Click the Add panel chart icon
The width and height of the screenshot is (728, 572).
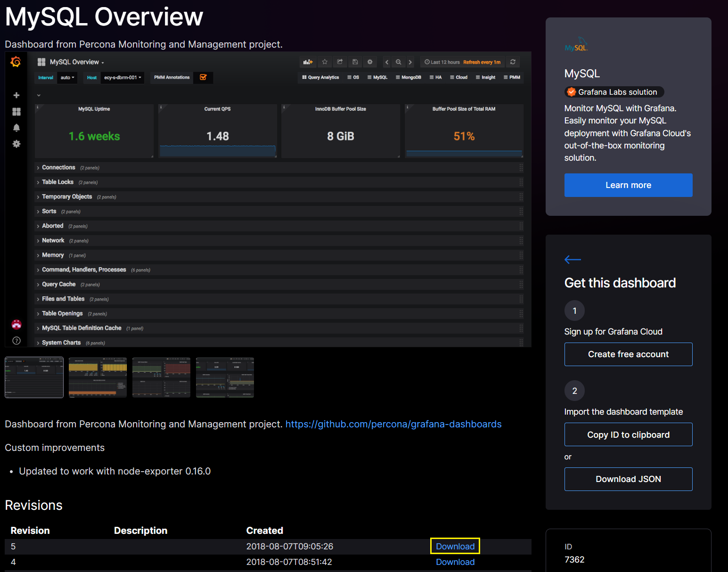308,62
